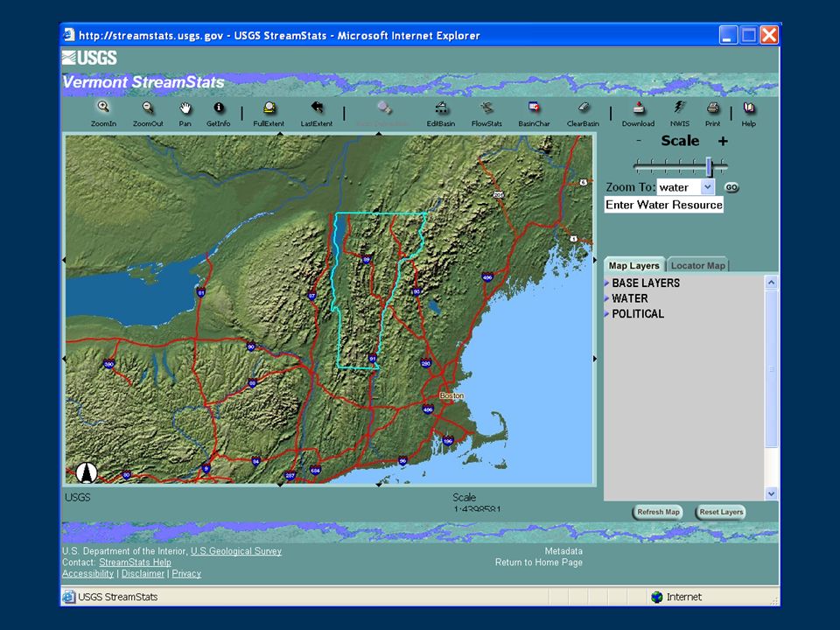The image size is (840, 630).
Task: Open the StreamStats Help link
Action: pos(135,563)
